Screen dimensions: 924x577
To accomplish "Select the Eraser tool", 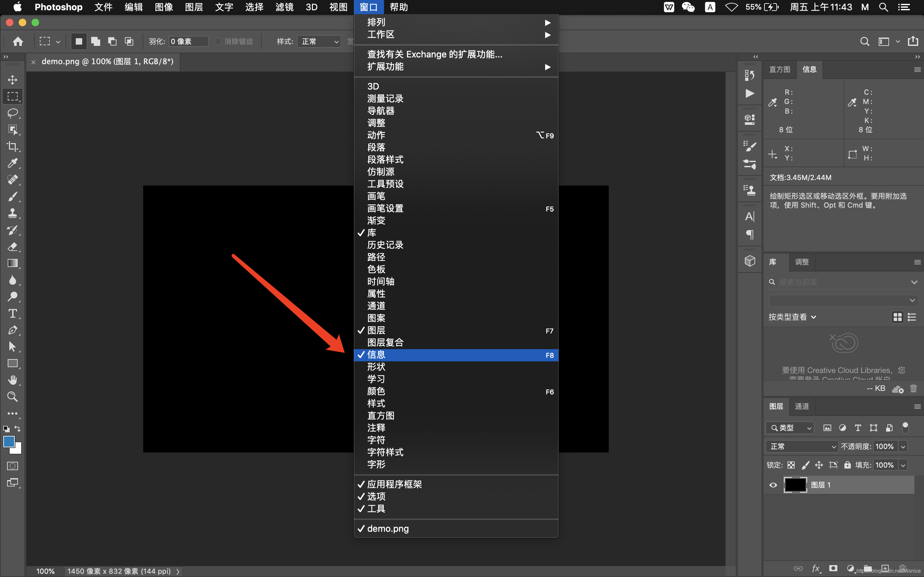I will coord(13,246).
